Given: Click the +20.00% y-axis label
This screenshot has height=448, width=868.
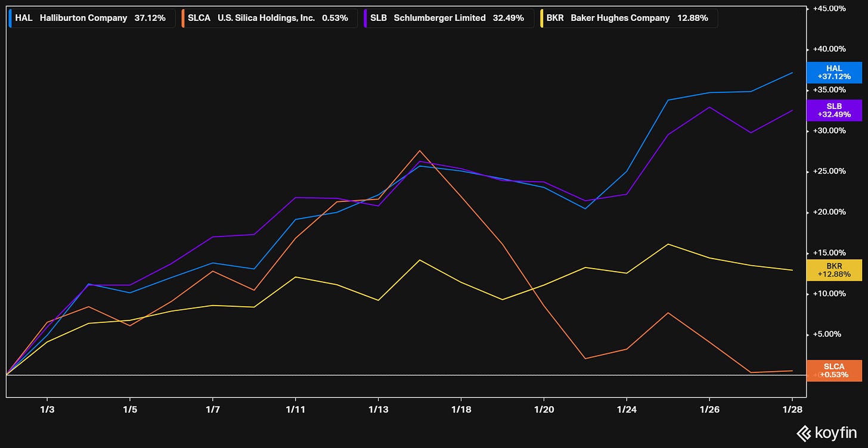Looking at the screenshot, I should click(829, 212).
